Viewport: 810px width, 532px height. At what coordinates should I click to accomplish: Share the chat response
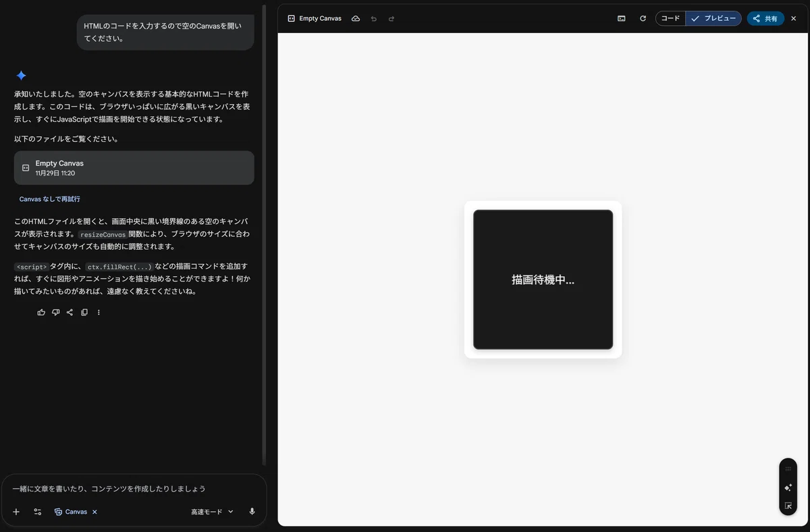[70, 312]
